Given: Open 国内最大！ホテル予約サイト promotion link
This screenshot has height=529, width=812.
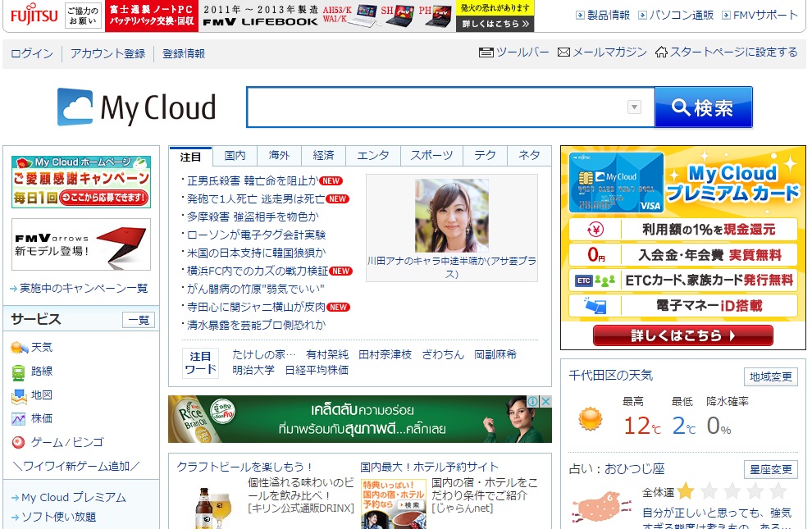Looking at the screenshot, I should (429, 467).
